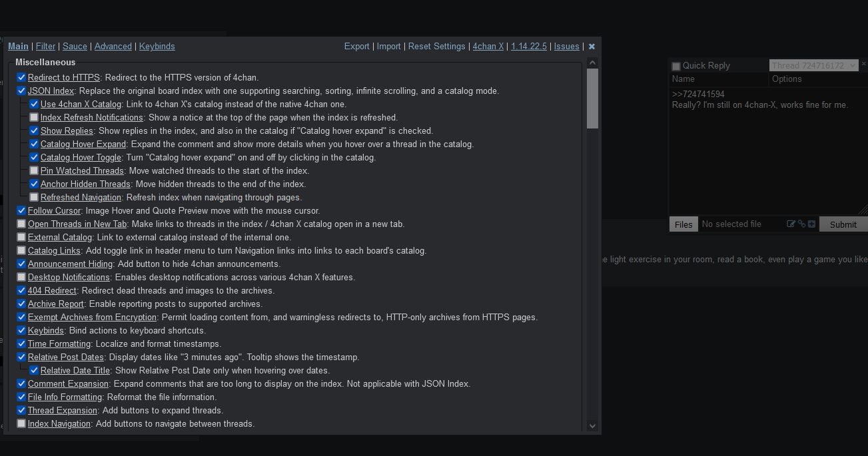Enable Index Refresh Notifications checkbox
868x456 pixels.
[34, 117]
